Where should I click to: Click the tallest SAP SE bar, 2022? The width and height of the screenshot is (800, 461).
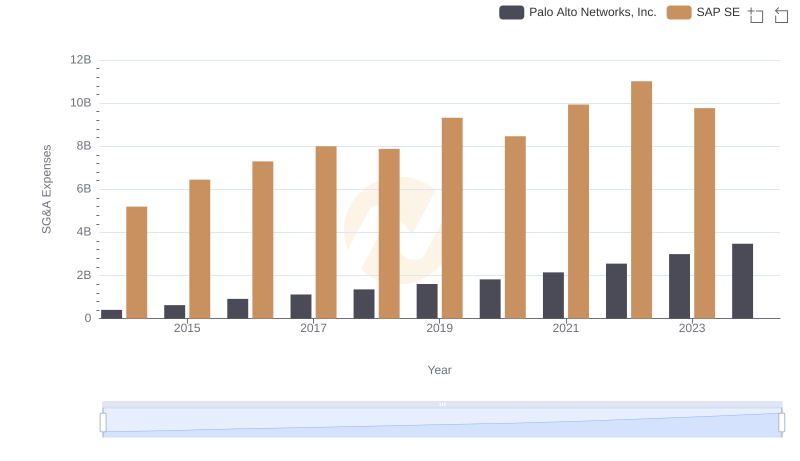point(641,200)
